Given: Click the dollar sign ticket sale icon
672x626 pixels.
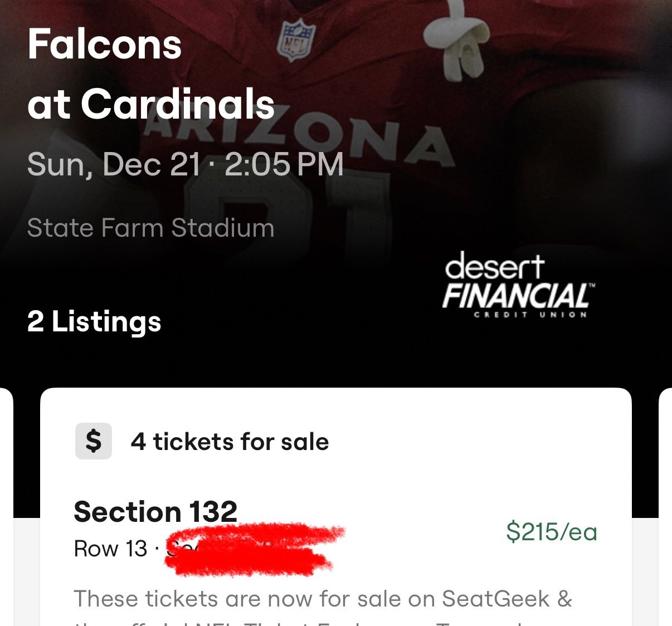Looking at the screenshot, I should tap(93, 442).
